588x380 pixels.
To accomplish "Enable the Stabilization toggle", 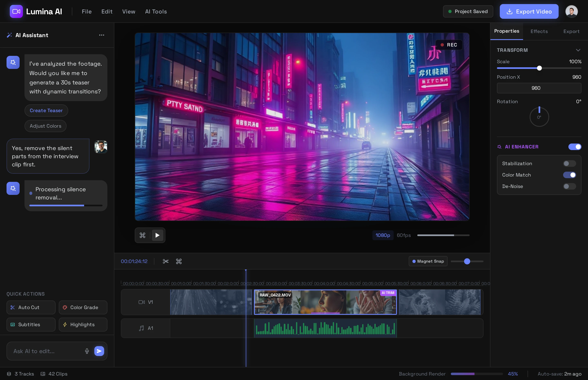I will 569,163.
